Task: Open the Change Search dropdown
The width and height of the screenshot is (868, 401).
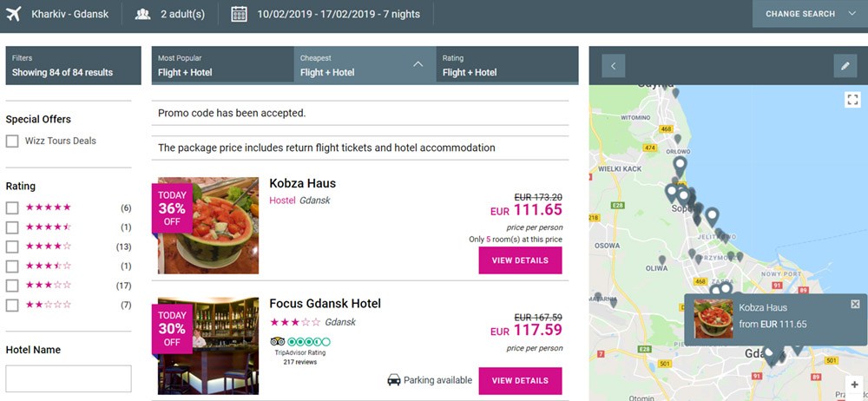Action: click(x=809, y=14)
